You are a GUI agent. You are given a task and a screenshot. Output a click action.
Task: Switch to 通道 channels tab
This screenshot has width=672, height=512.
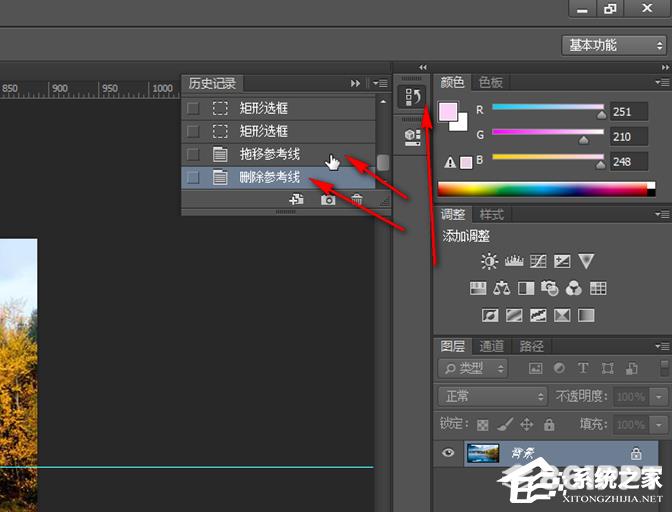click(x=492, y=346)
